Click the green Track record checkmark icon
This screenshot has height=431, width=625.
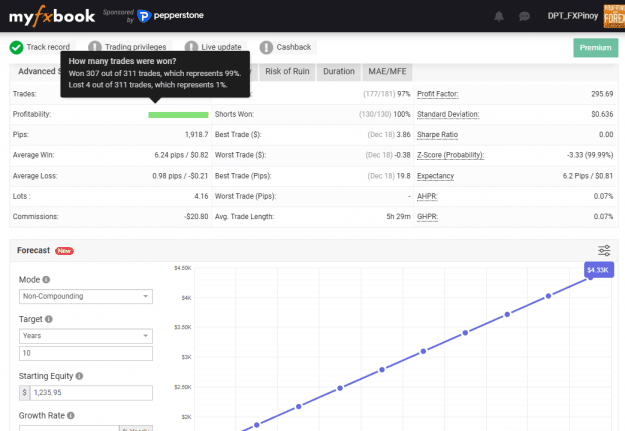16,47
